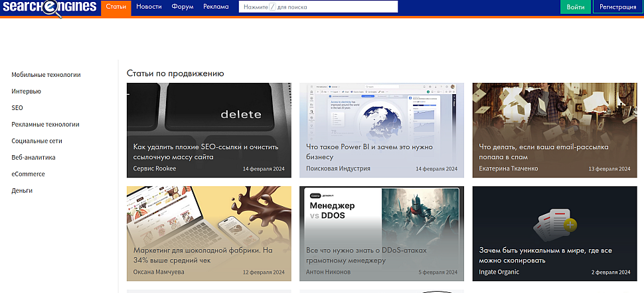Open the Реклама page
The width and height of the screenshot is (644, 293).
tap(216, 7)
